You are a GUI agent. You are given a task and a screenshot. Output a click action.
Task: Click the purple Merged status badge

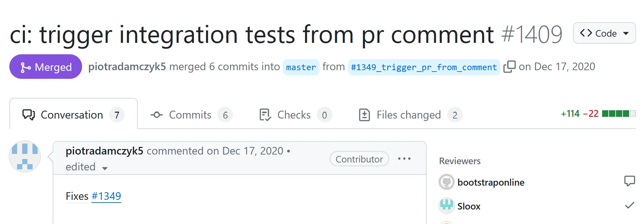pos(46,67)
